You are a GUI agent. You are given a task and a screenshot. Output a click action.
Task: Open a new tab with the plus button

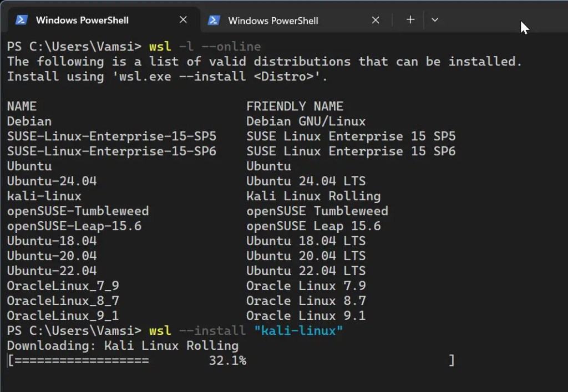coord(410,20)
